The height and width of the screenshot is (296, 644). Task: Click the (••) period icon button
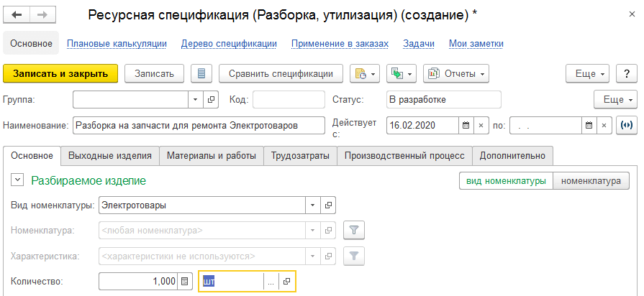[x=626, y=126]
